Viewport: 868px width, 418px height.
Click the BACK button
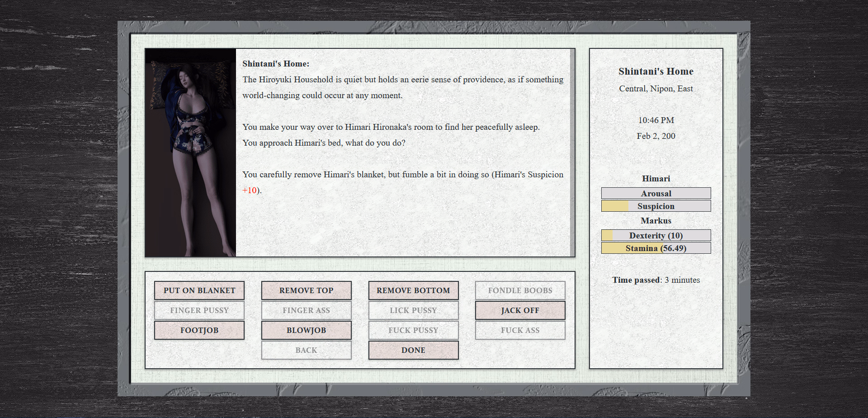tap(306, 350)
